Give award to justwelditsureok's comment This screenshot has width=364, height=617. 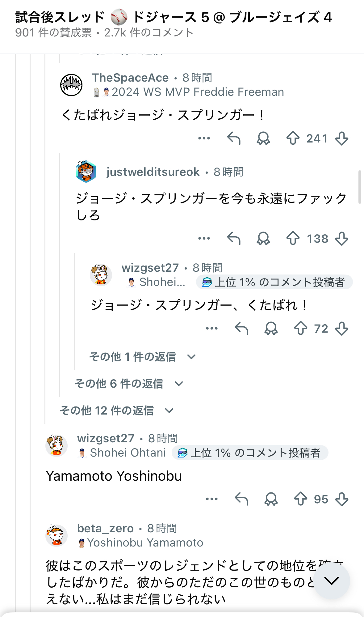tap(263, 239)
